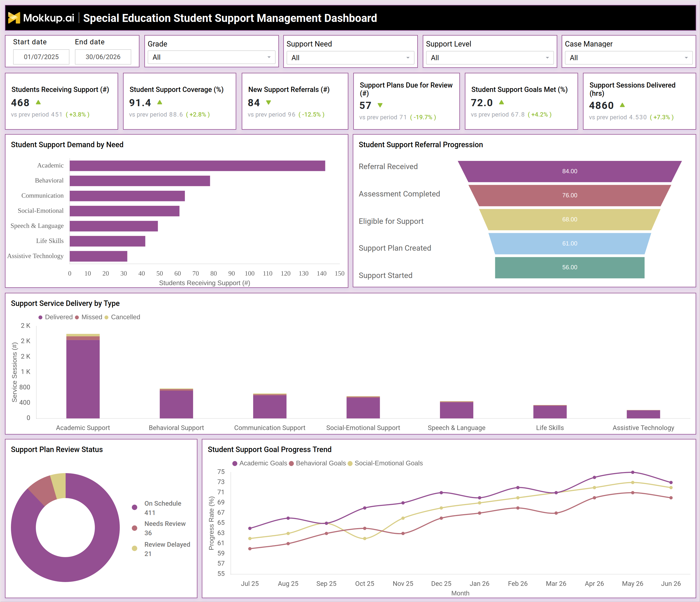Click up arrow beside Sessions Delivered 4860
700x602 pixels.
point(622,105)
